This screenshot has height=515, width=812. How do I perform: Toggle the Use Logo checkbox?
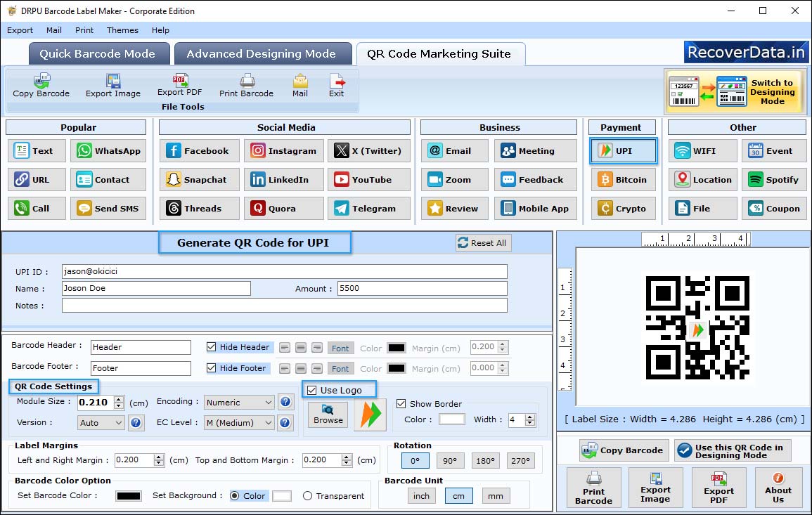311,390
